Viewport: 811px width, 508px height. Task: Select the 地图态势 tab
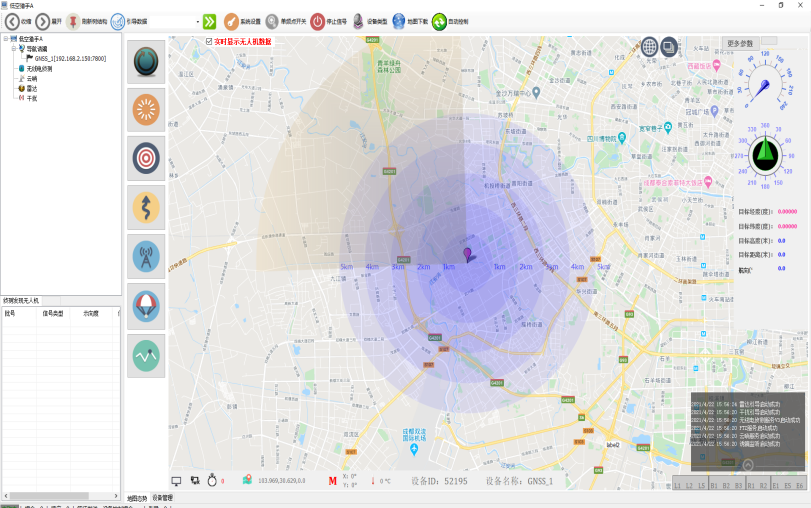pos(137,497)
